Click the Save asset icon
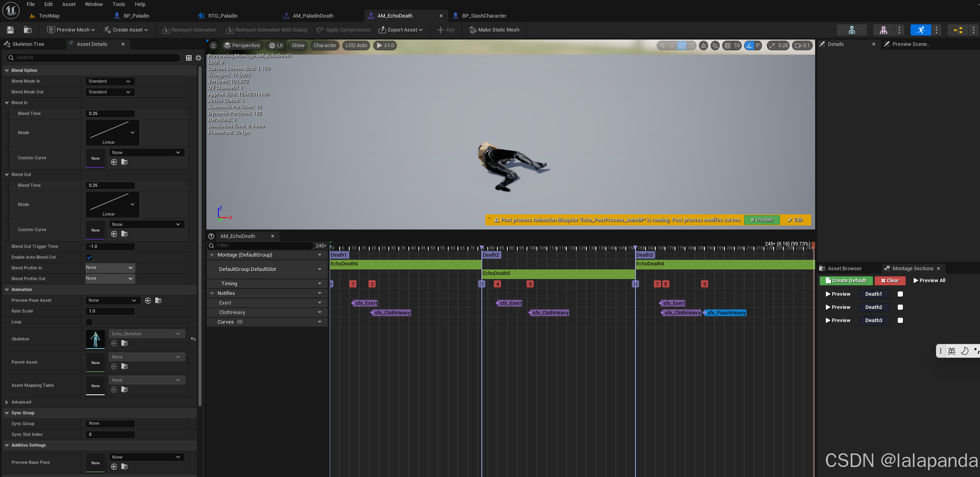The width and height of the screenshot is (980, 477). click(10, 30)
